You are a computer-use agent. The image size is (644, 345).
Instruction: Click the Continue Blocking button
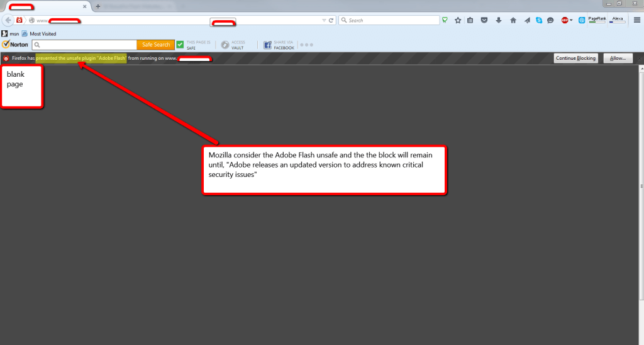[576, 59]
